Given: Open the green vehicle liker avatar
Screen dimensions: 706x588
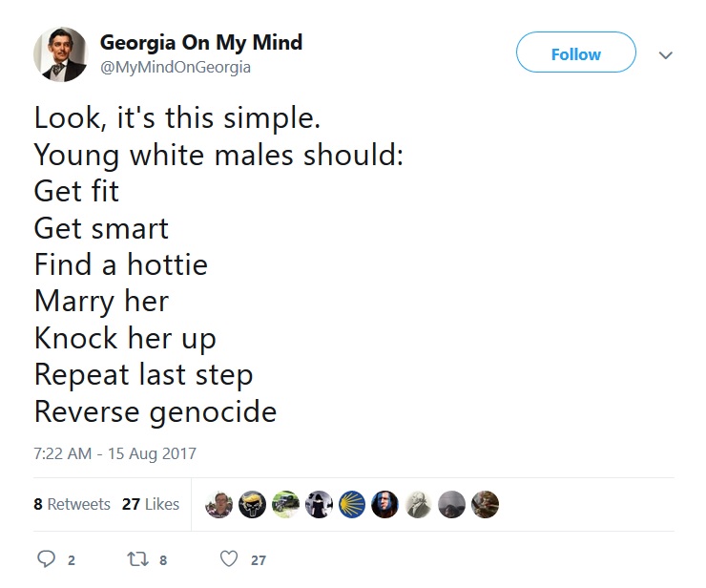Looking at the screenshot, I should [285, 504].
